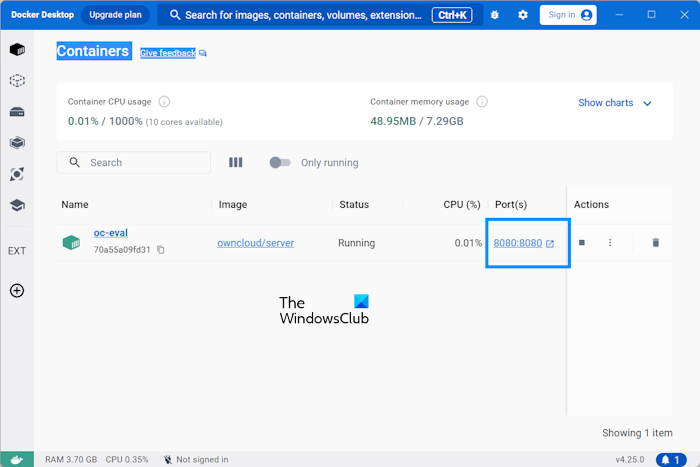Click the global search bar in header
700x467 pixels.
(320, 15)
